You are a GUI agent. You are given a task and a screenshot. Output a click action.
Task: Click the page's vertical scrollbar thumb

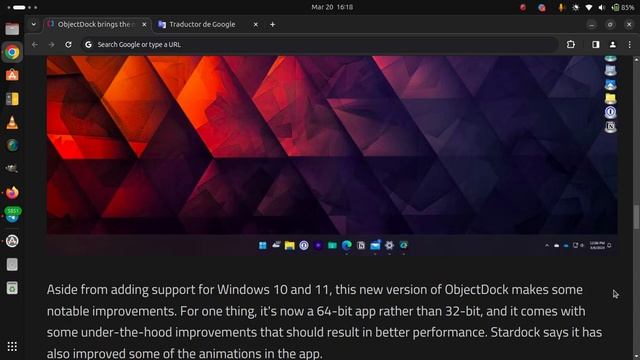click(x=636, y=217)
